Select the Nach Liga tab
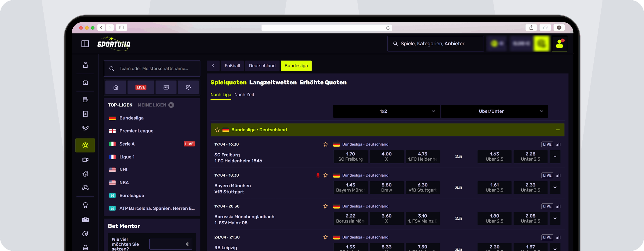This screenshot has width=644, height=251. point(221,95)
